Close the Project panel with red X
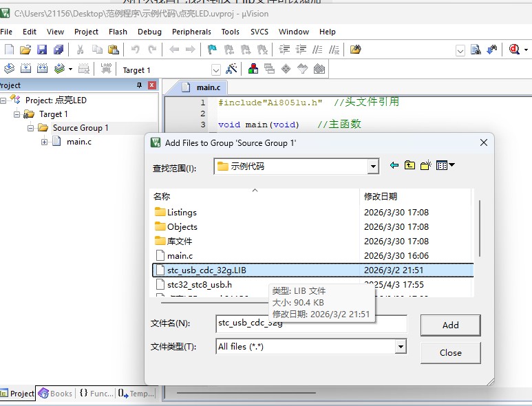The height and width of the screenshot is (406, 532). coord(152,85)
